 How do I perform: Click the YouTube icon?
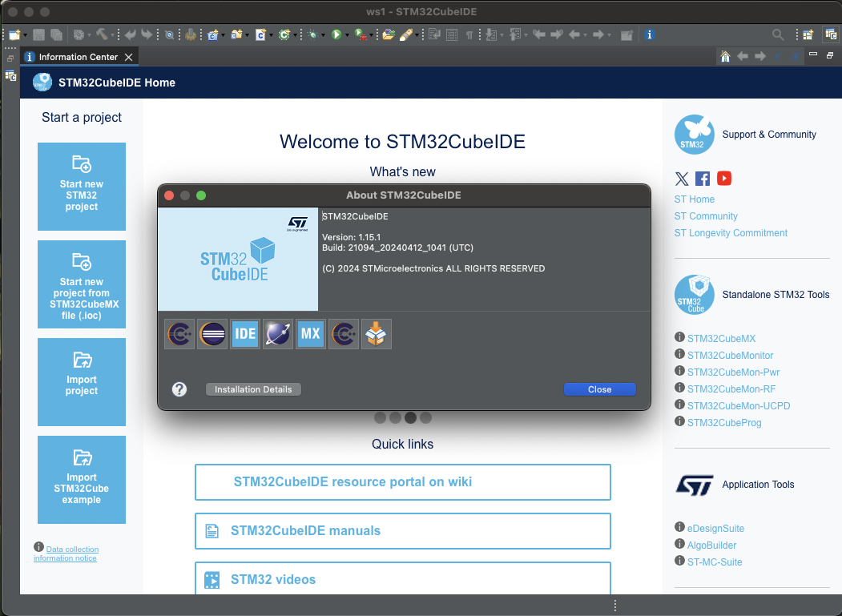click(724, 179)
